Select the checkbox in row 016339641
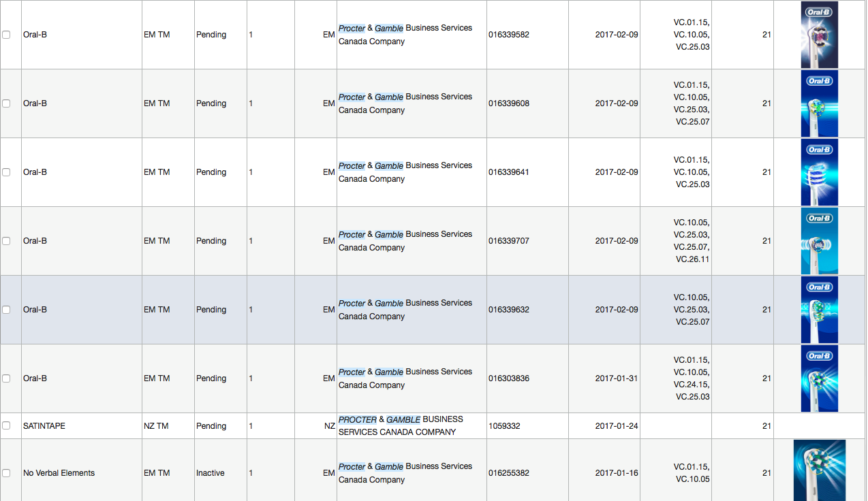868x501 pixels. [x=6, y=172]
